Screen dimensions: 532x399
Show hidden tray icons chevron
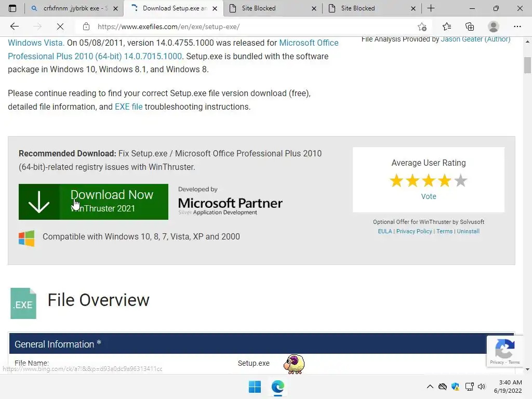[430, 387]
